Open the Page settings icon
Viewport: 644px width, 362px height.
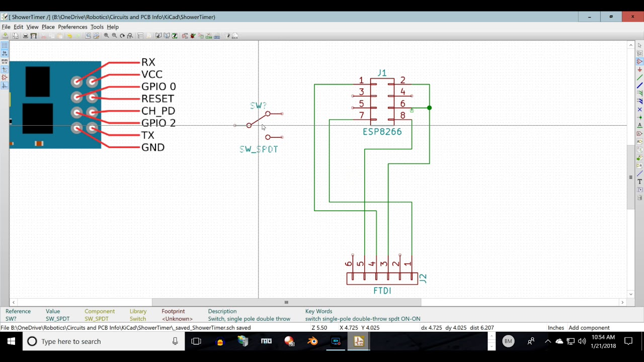[x=16, y=36]
